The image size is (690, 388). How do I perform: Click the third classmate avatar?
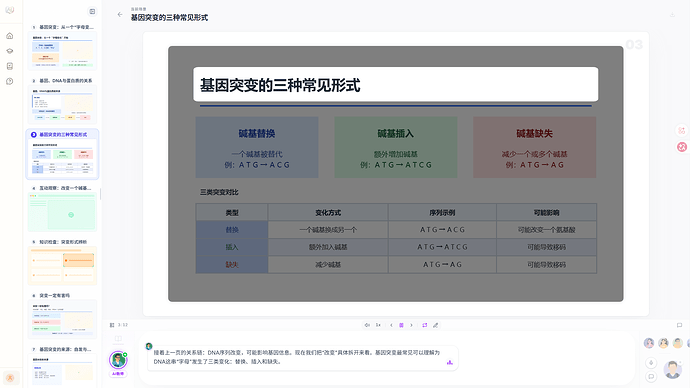point(678,343)
